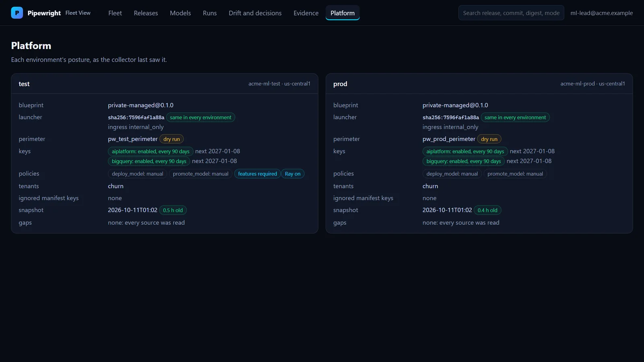Click test tenants value churn
644x362 pixels.
pyautogui.click(x=116, y=186)
